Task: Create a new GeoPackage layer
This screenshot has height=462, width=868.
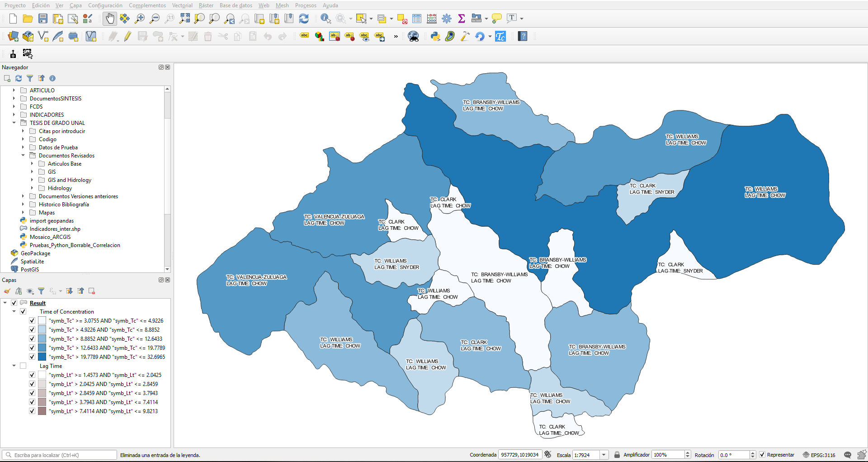Action: [x=28, y=36]
